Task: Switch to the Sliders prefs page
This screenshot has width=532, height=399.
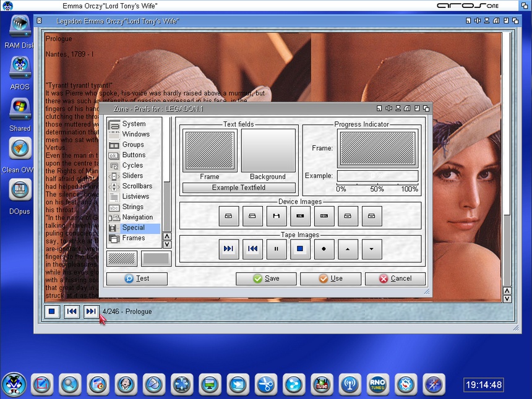Action: [132, 176]
